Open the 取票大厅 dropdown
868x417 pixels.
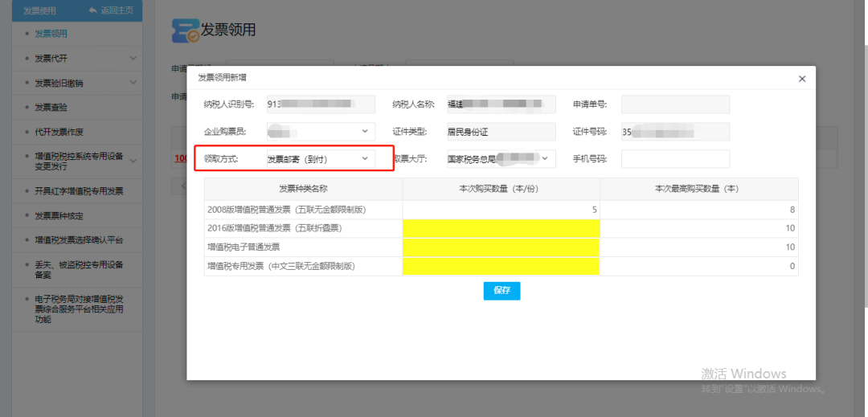click(501, 159)
